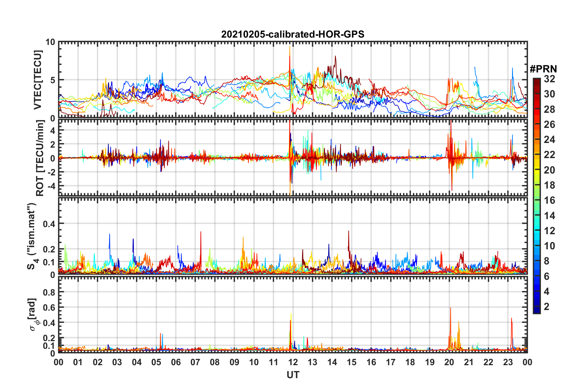The height and width of the screenshot is (392, 586).
Task: Click ROT axis tick label 4
Action: pos(53,131)
